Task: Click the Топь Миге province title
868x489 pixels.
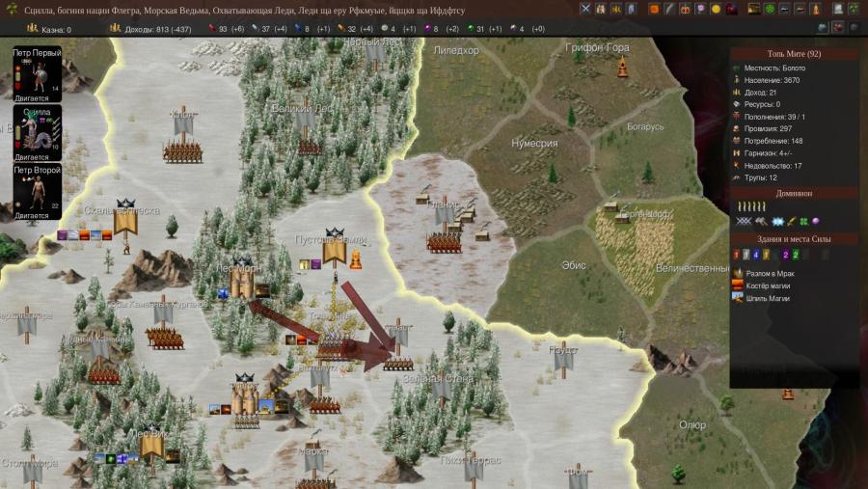Action: [x=794, y=54]
